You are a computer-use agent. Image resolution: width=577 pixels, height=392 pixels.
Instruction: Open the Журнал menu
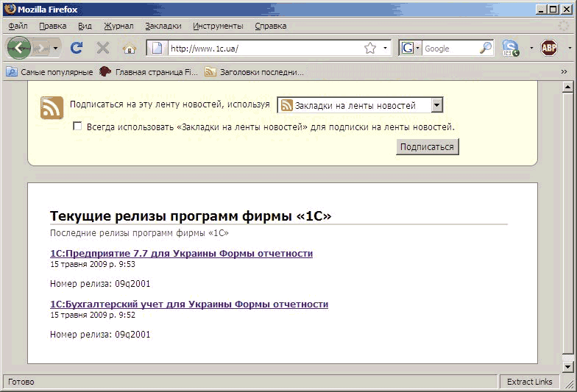[118, 26]
